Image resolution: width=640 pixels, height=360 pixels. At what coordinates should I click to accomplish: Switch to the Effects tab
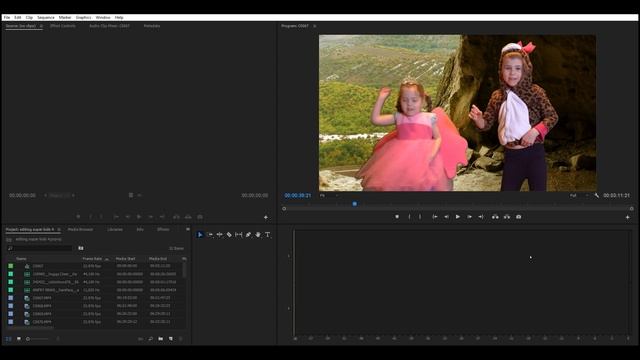tap(163, 229)
